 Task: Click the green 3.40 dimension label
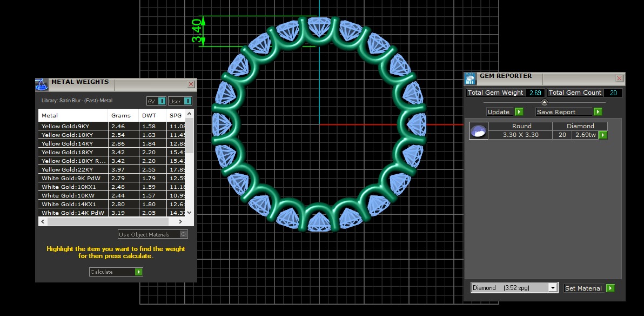coord(197,31)
